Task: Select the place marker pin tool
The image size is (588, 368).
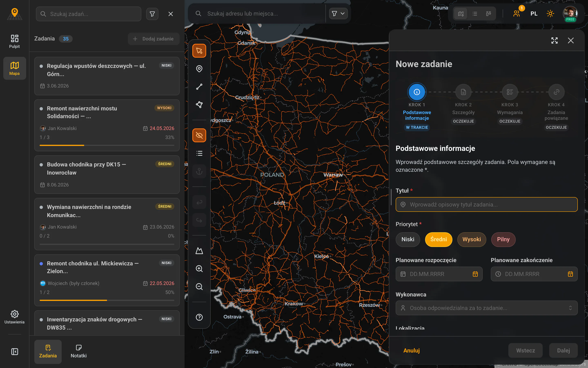Action: tap(199, 69)
